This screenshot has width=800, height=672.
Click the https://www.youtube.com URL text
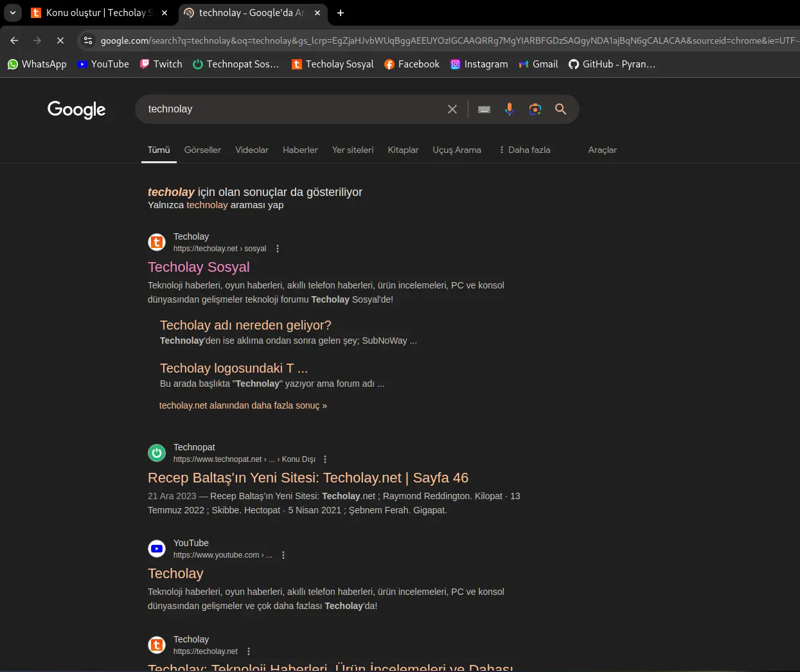(223, 555)
